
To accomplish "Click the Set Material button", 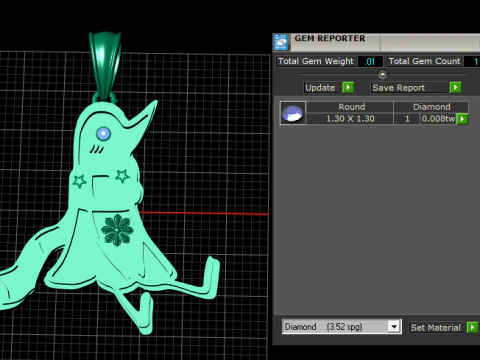I will coord(437,328).
